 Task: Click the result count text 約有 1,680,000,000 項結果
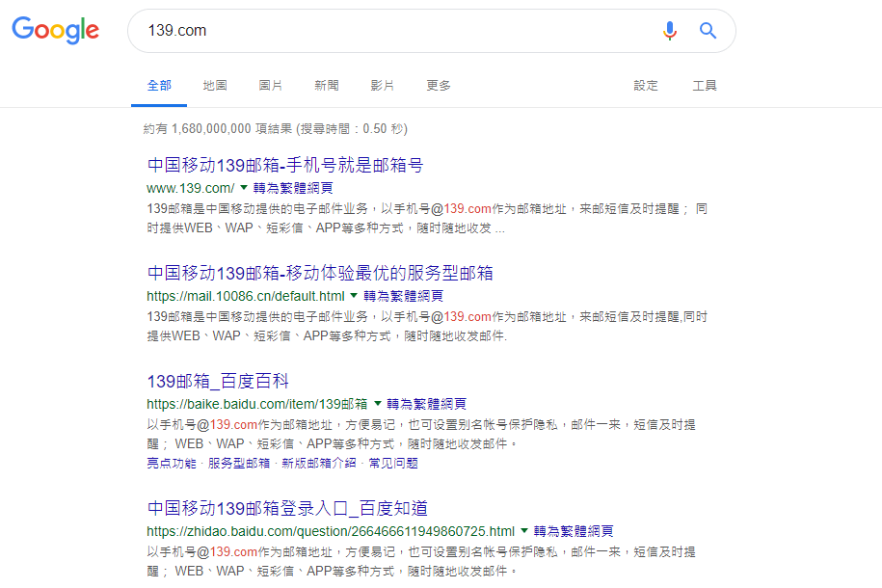point(218,129)
